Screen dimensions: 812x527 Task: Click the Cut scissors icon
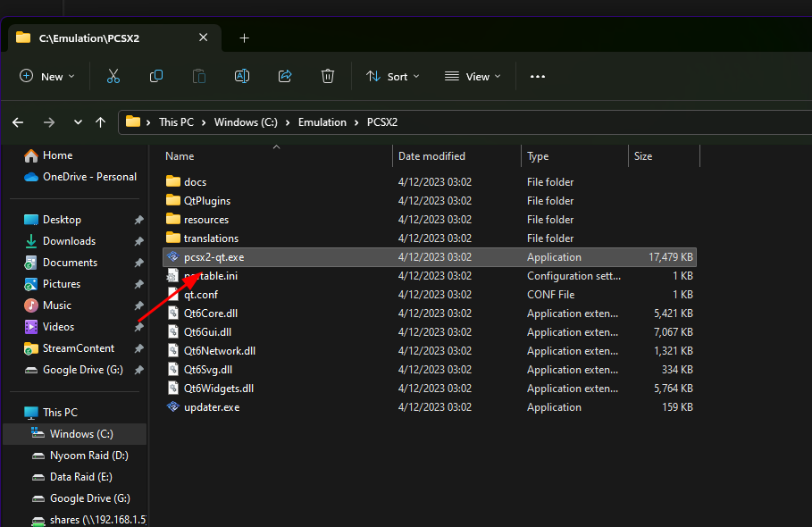tap(113, 77)
